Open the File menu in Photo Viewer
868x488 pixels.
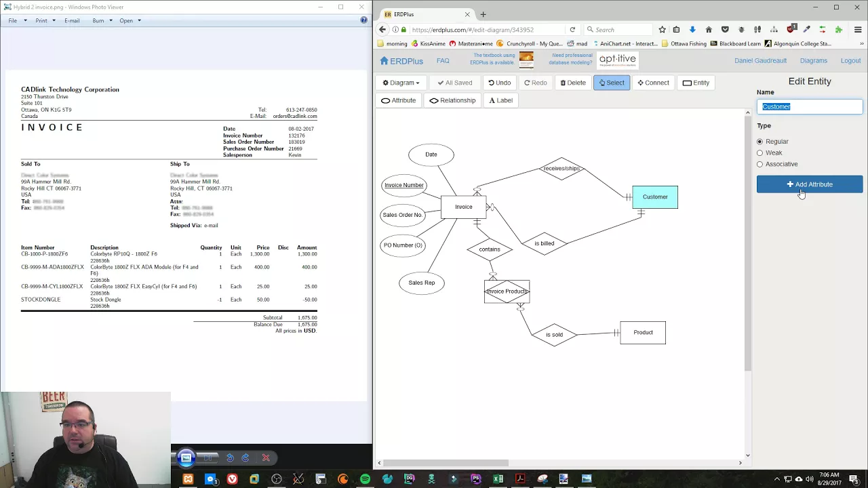[x=18, y=21]
